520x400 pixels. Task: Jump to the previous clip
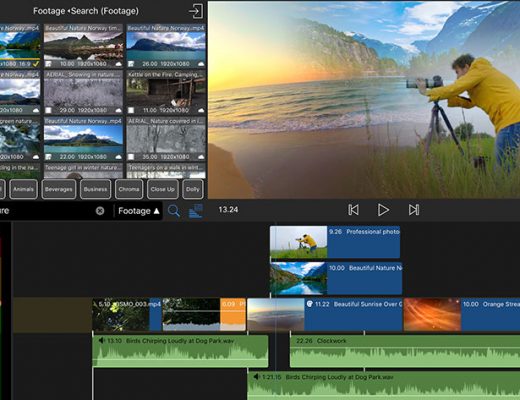pyautogui.click(x=353, y=210)
